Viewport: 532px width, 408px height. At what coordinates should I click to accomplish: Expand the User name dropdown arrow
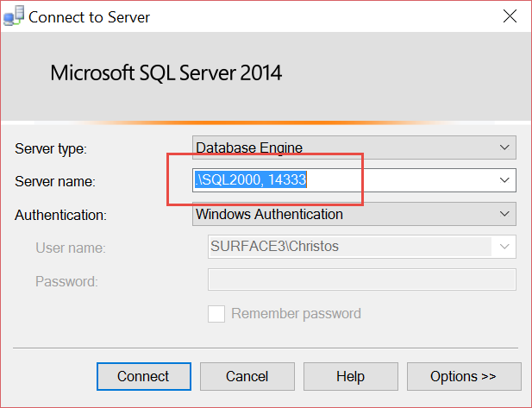[504, 247]
